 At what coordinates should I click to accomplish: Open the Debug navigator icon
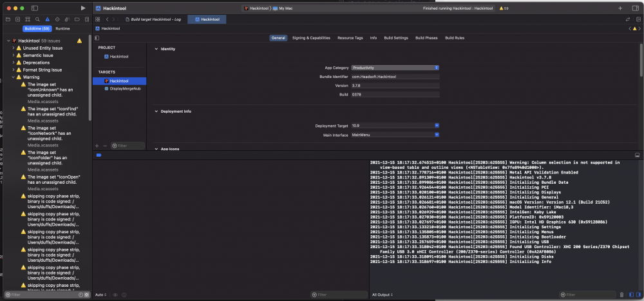[x=68, y=19]
